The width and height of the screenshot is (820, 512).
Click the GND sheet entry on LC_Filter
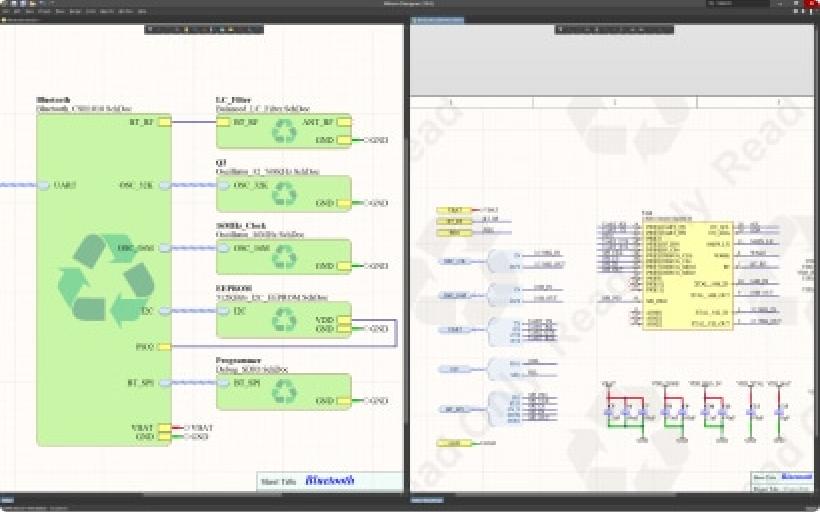tap(344, 140)
